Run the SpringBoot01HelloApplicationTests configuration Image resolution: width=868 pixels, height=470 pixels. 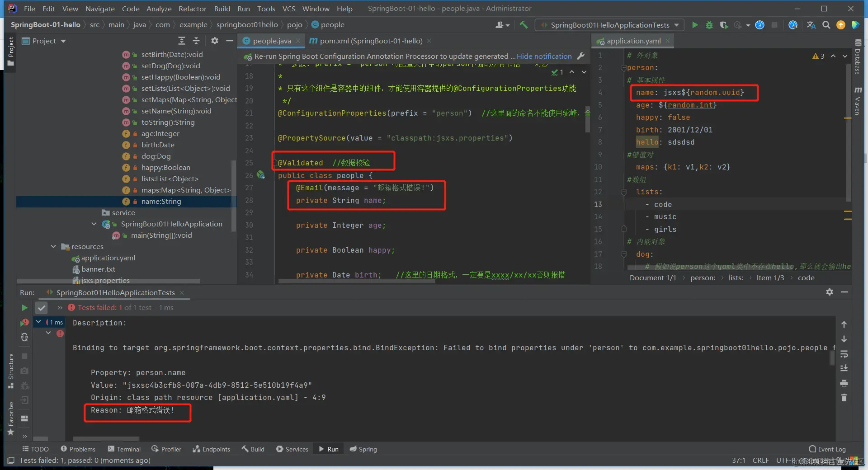[x=695, y=25]
